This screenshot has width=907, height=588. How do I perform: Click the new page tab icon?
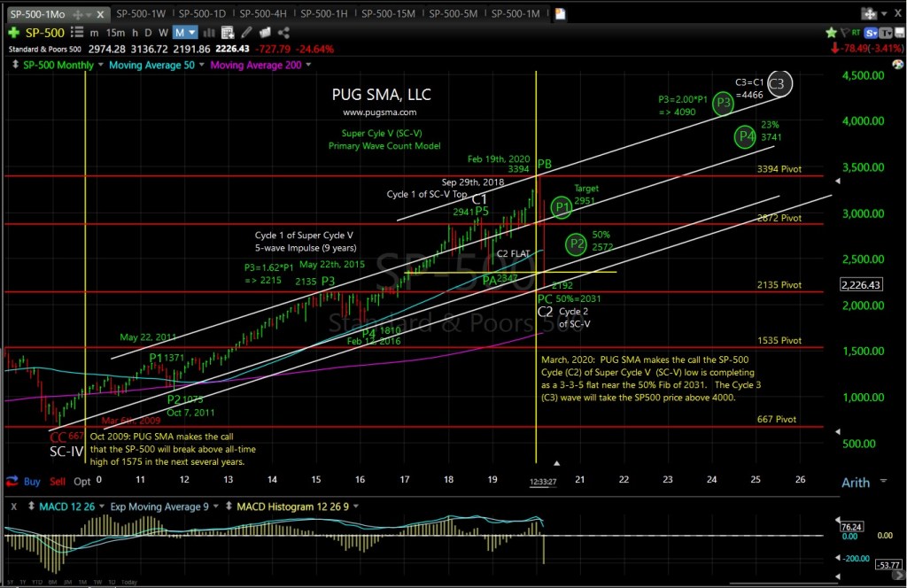click(x=560, y=13)
